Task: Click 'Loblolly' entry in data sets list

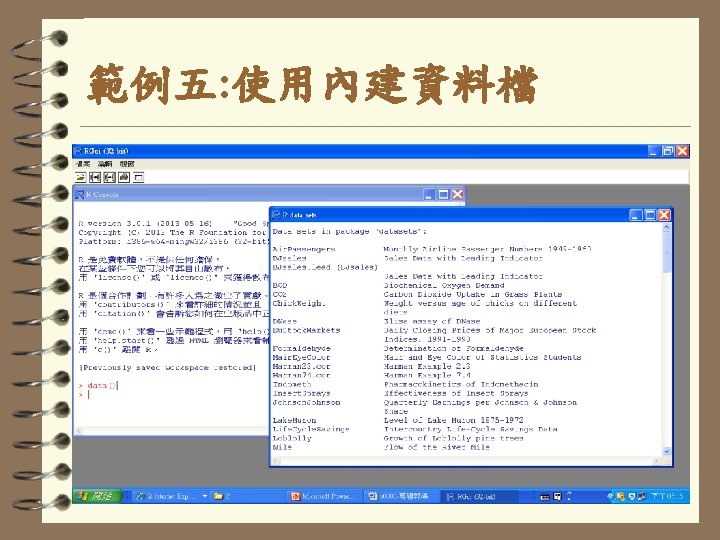Action: [x=292, y=438]
